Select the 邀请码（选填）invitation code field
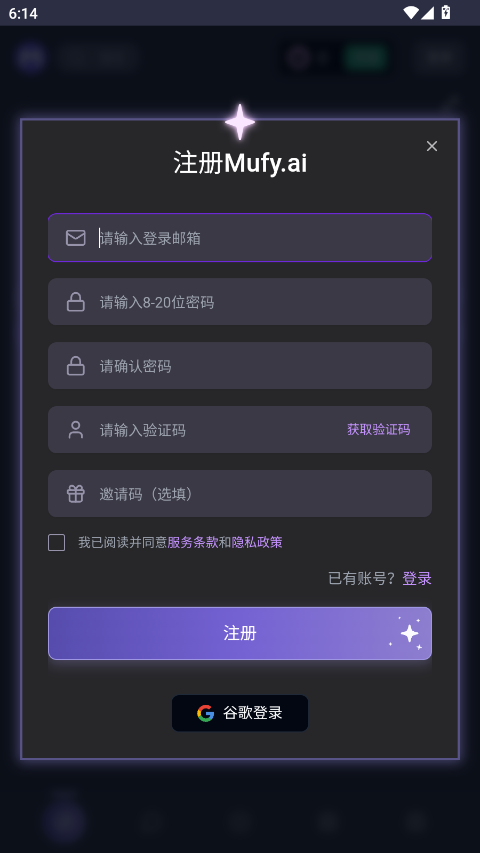The image size is (480, 853). tap(240, 493)
